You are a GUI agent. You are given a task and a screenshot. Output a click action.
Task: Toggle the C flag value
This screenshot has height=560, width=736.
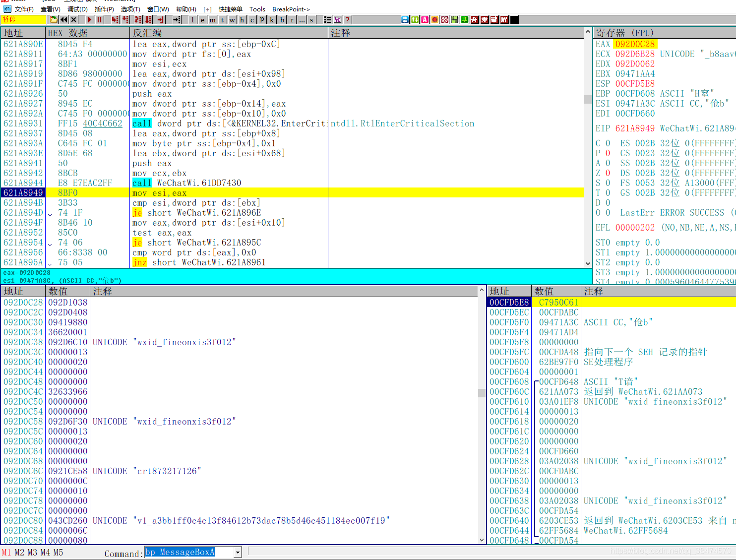coord(608,143)
